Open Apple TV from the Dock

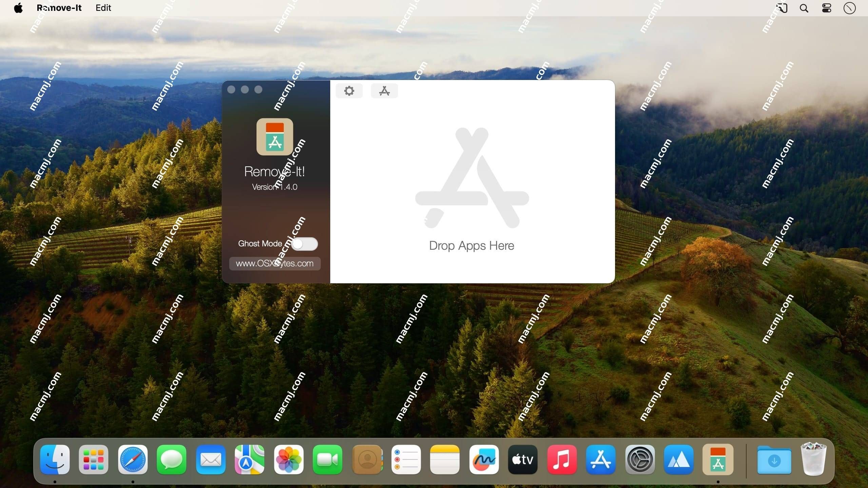pos(523,460)
